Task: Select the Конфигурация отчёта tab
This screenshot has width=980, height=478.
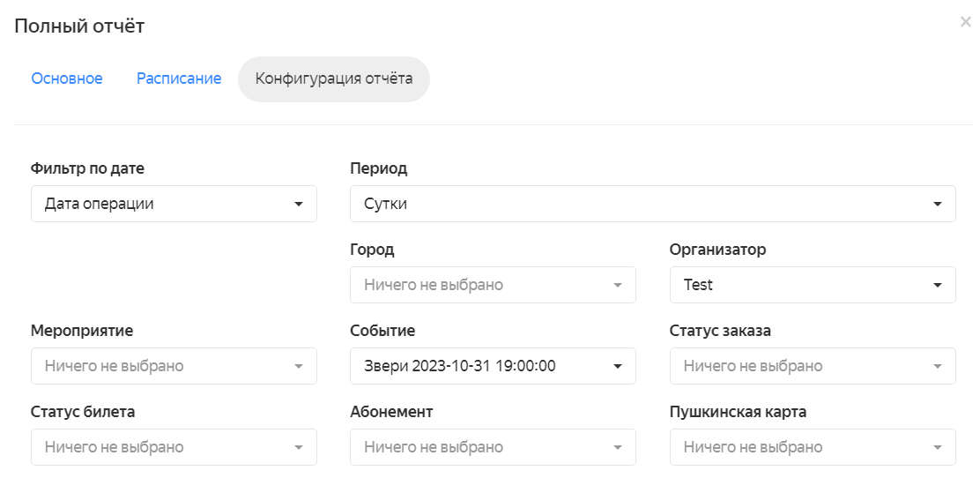Action: 334,79
